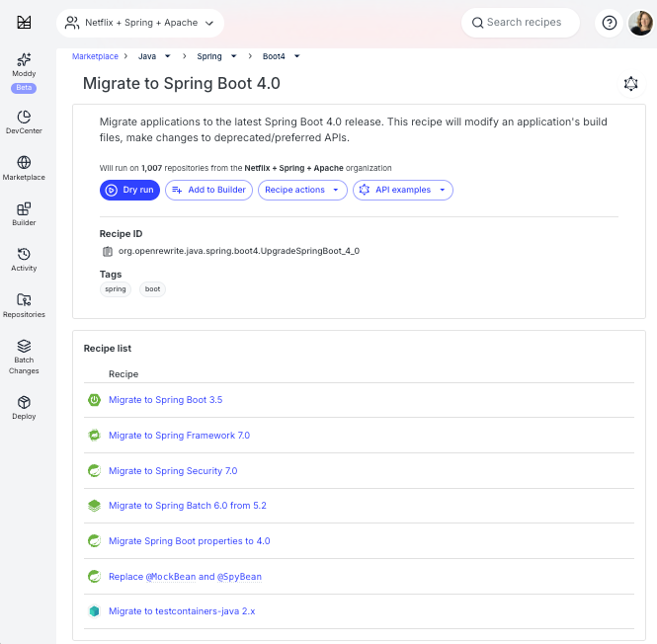Click the boot tag chip

coord(152,289)
